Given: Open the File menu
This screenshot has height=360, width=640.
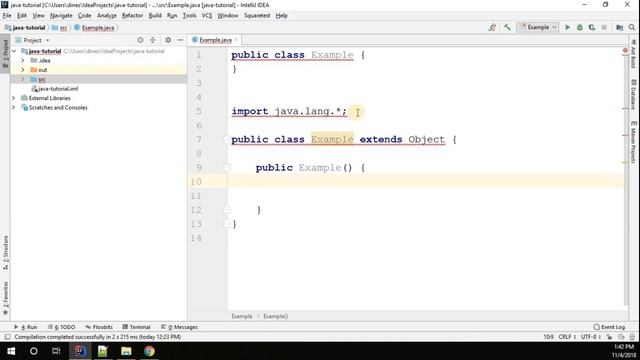Looking at the screenshot, I should pyautogui.click(x=7, y=16).
